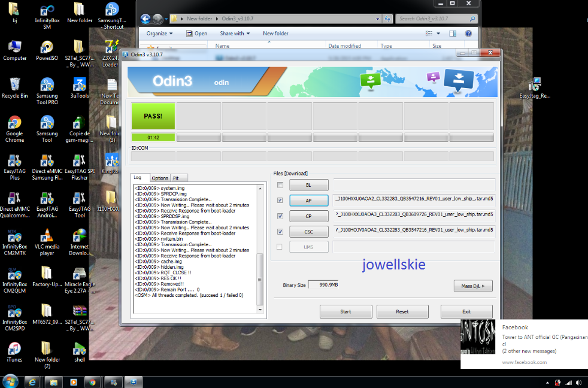The height and width of the screenshot is (388, 588).
Task: Click the 01:42 progress bar
Action: click(153, 137)
